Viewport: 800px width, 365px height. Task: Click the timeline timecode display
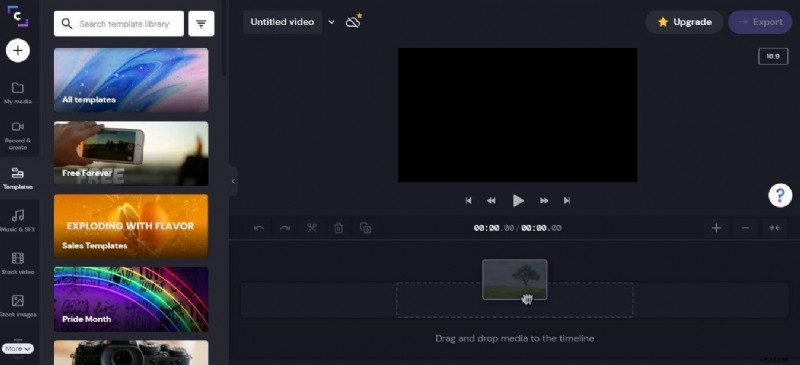pos(517,228)
